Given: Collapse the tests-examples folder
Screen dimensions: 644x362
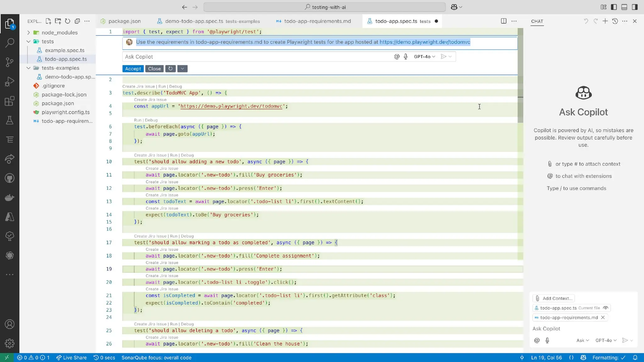Looking at the screenshot, I should tap(28, 68).
